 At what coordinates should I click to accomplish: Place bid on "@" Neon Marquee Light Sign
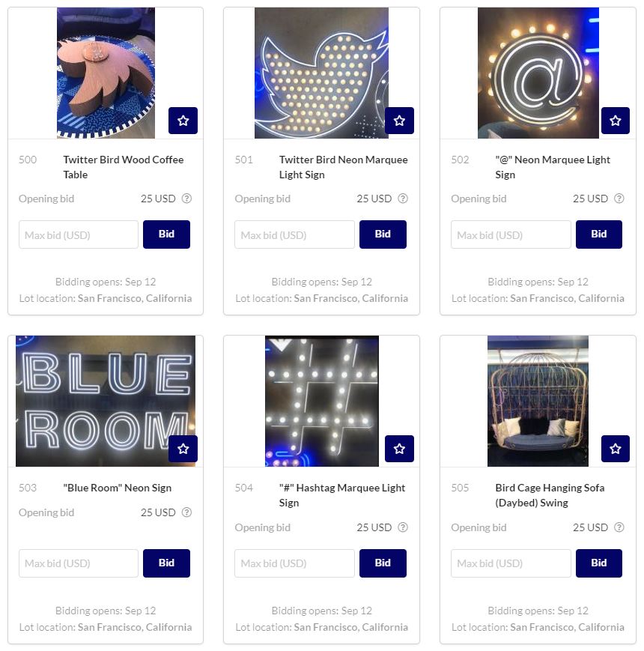599,234
